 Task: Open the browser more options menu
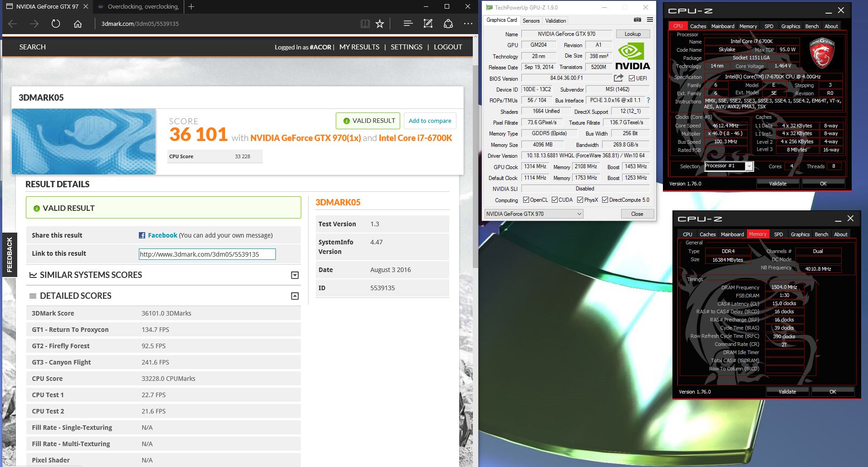click(x=468, y=24)
